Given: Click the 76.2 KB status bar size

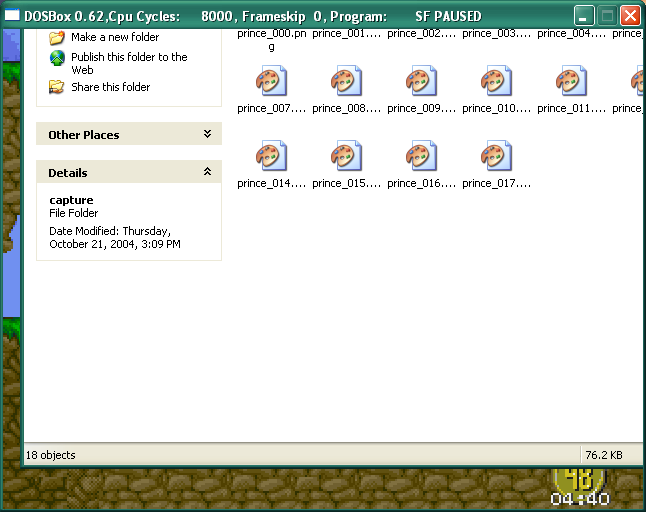Looking at the screenshot, I should tap(604, 455).
